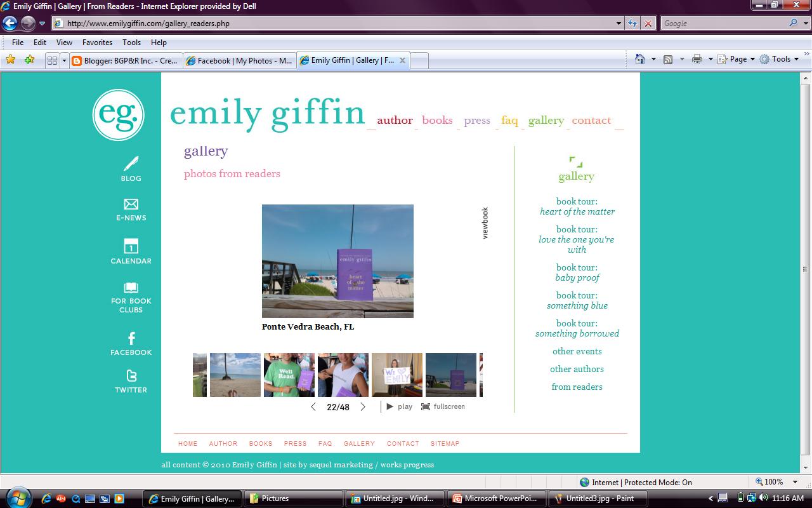Click the eg. circular logo
Viewport: 812px width, 508px height.
click(x=119, y=115)
